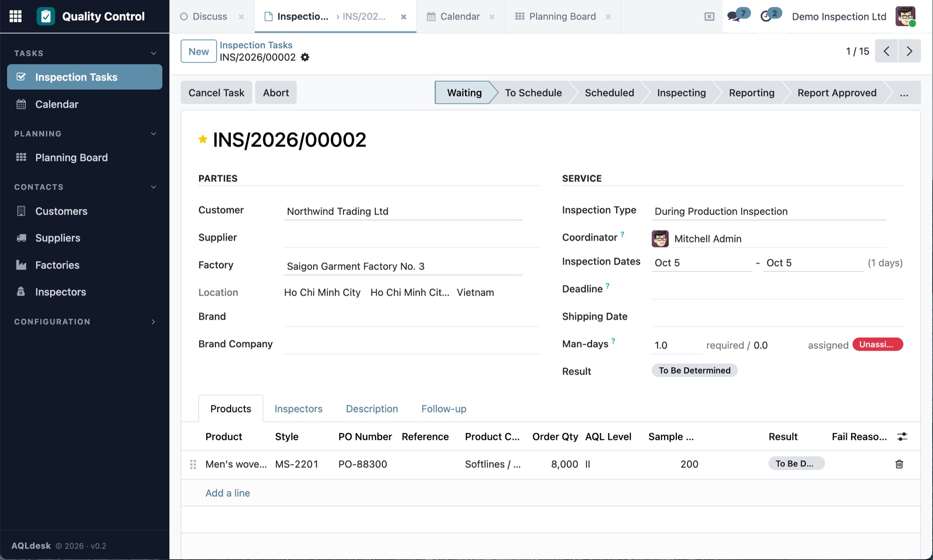Click the Deadline input field
Viewport: 933px width, 560px height.
click(777, 289)
